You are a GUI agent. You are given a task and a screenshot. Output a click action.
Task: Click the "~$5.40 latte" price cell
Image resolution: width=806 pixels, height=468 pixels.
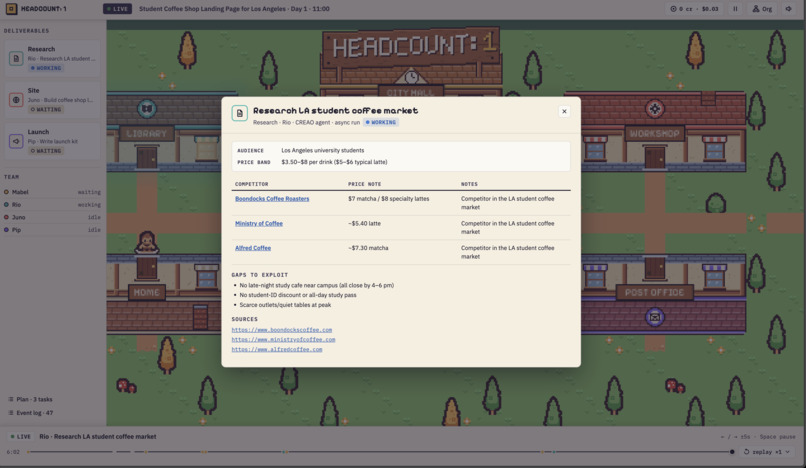pos(364,223)
